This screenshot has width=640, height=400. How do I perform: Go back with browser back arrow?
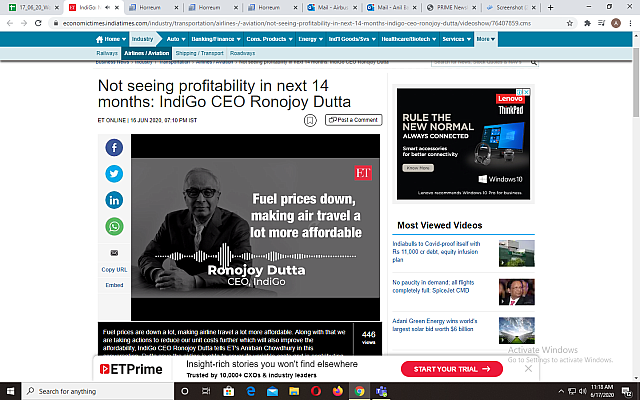click(10, 23)
